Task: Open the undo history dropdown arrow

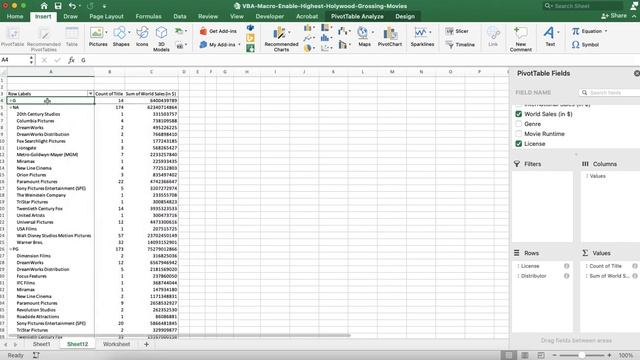Action: pos(80,6)
